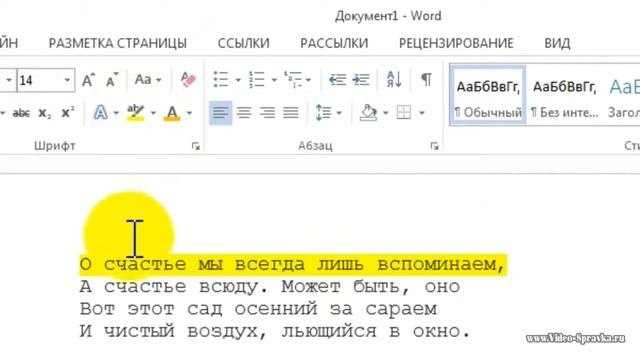
Task: Click the line Вот этот сад осенний
Action: click(x=258, y=309)
